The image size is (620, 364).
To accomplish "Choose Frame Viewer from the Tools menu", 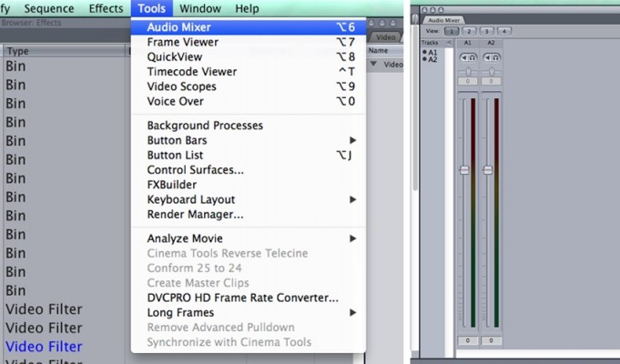I will tap(249, 42).
